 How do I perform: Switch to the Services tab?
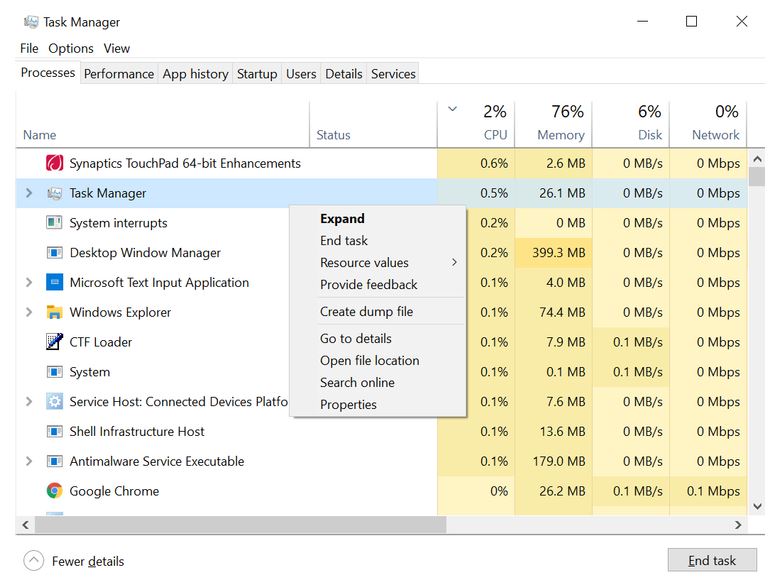tap(393, 74)
